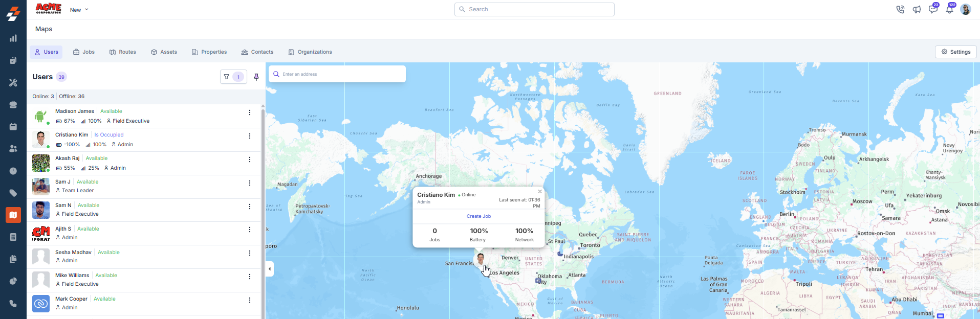Viewport: 980px width, 319px height.
Task: Open the price tag sidebar icon
Action: (13, 193)
